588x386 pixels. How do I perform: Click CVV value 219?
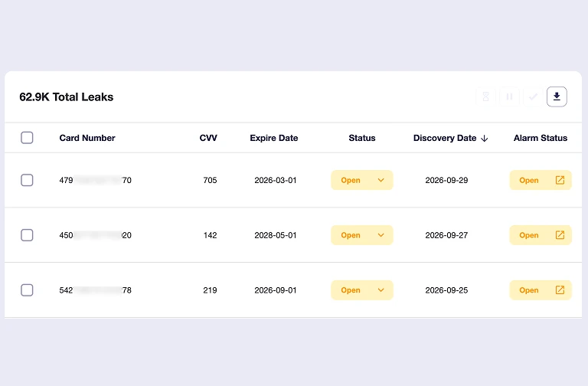tap(210, 290)
